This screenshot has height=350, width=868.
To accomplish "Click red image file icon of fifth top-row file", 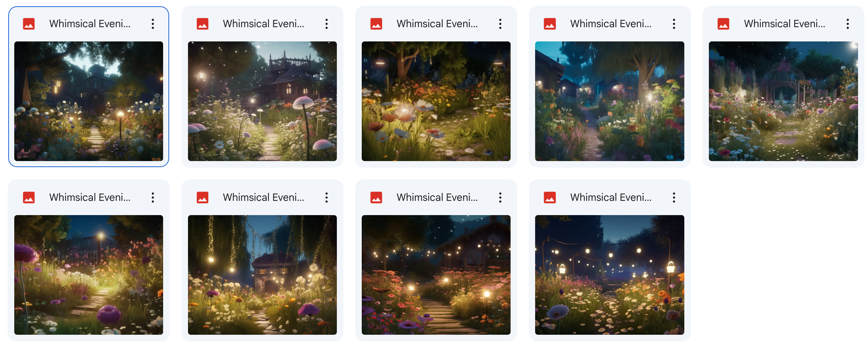I will point(723,24).
